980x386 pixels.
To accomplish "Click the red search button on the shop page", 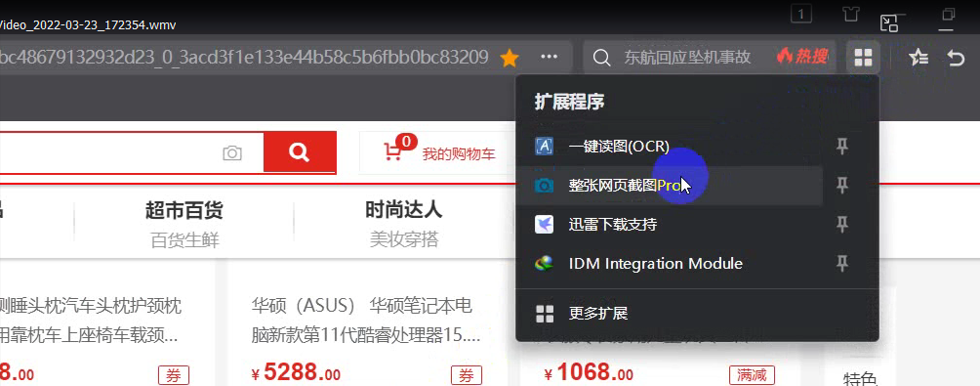I will pyautogui.click(x=300, y=152).
